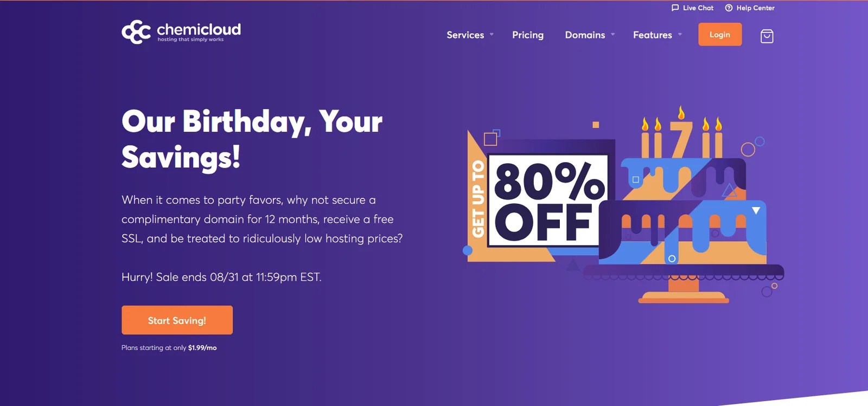This screenshot has height=406, width=868.
Task: Click the birthday cake illustration
Action: (686, 209)
